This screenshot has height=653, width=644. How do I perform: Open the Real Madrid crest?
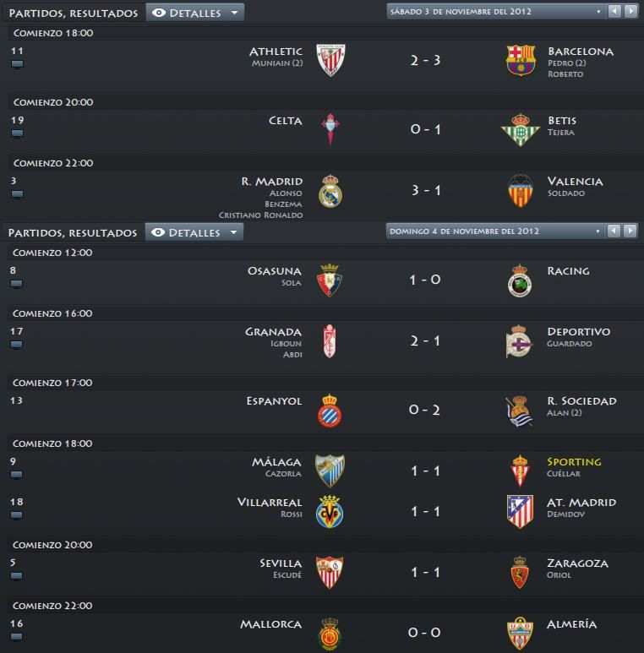pyautogui.click(x=330, y=191)
